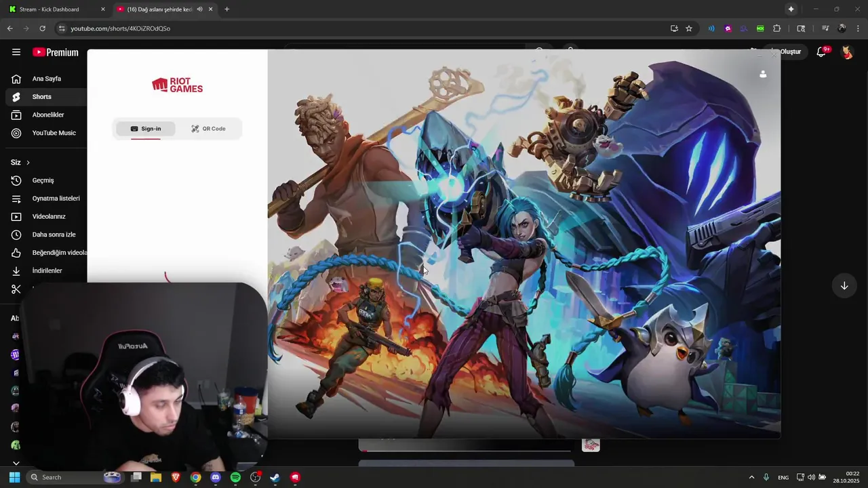Expand the Siz section chevron
This screenshot has height=488, width=868.
pyautogui.click(x=28, y=163)
